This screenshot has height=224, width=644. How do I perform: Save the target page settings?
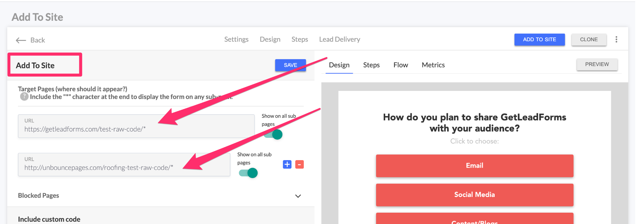[290, 65]
